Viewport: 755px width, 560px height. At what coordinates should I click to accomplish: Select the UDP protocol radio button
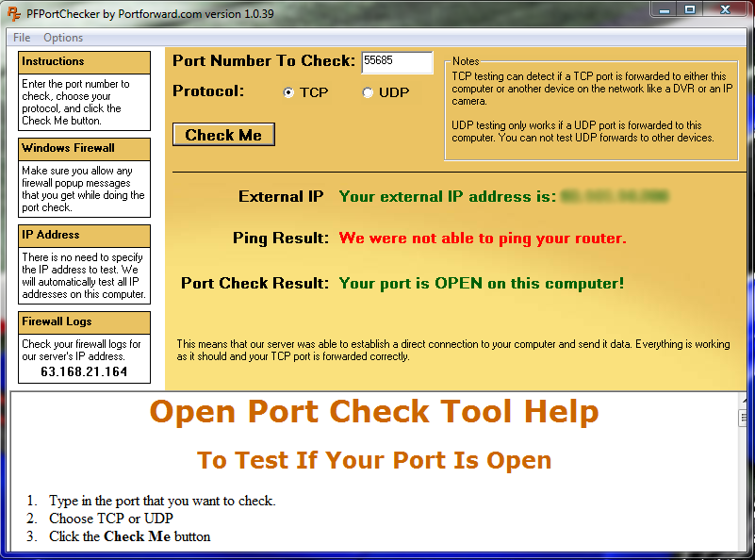tap(368, 92)
